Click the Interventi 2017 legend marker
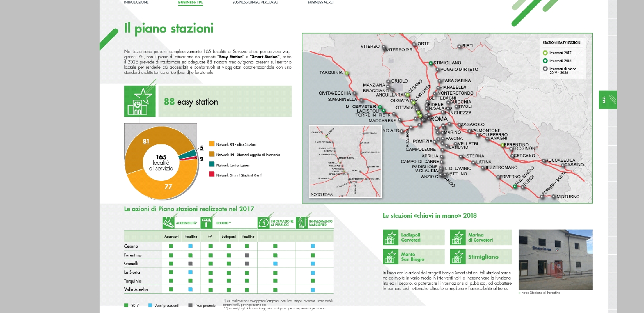644x313 pixels. [x=545, y=53]
